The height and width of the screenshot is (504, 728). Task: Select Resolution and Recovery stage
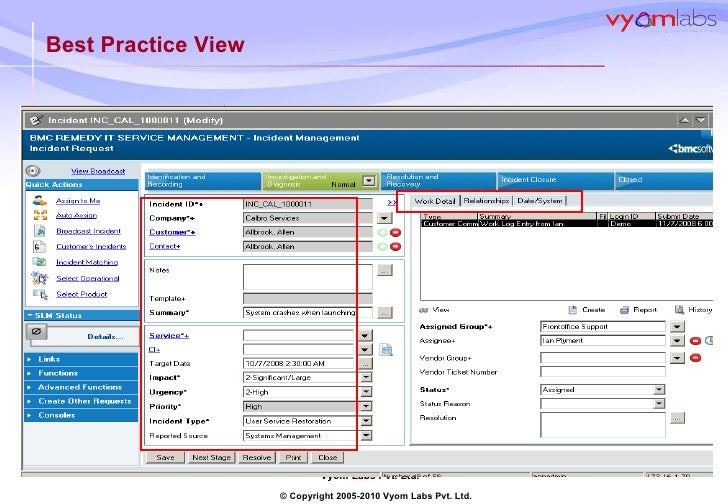tap(439, 181)
